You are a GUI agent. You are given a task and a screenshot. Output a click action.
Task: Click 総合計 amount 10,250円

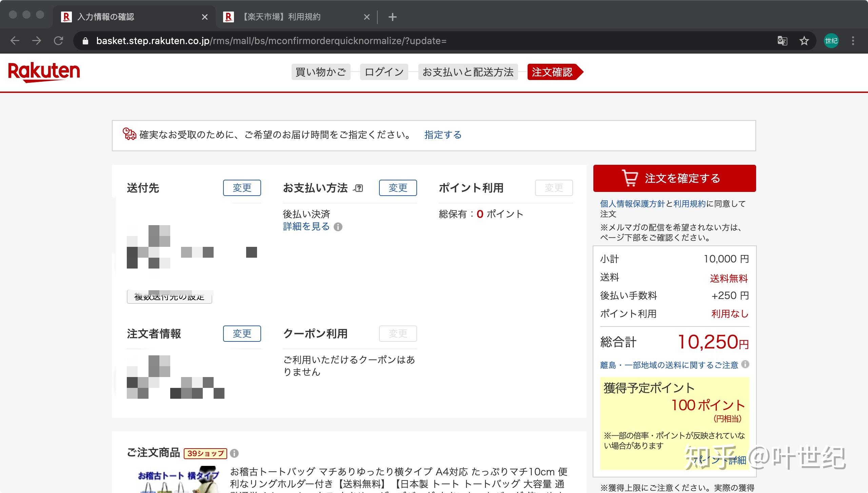pyautogui.click(x=713, y=342)
